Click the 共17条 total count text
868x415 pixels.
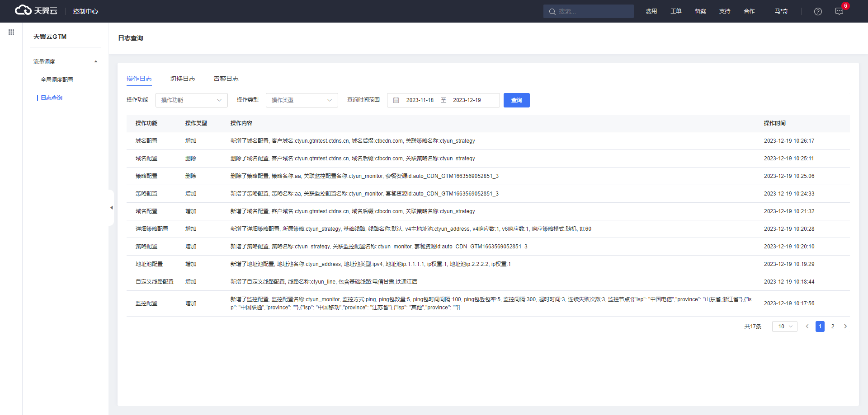click(753, 326)
